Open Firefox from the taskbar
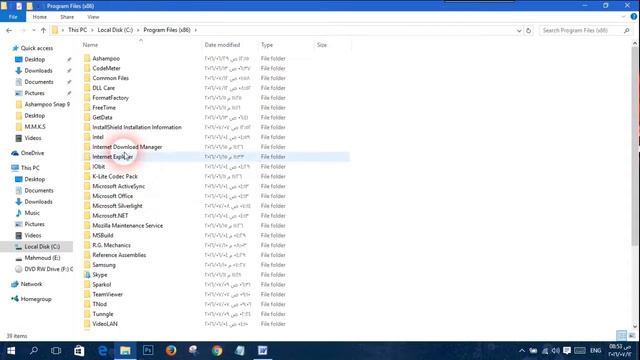Viewport: 640px width, 360px height. [171, 351]
